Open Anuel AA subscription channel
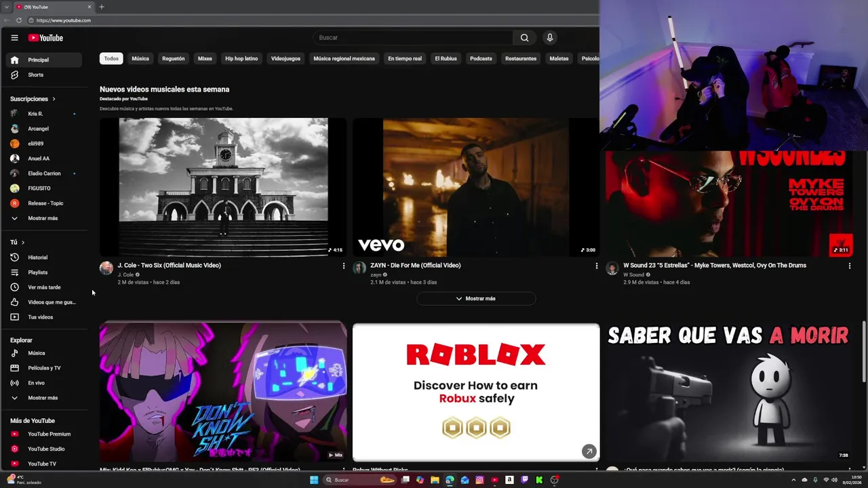This screenshot has height=488, width=868. coord(44,159)
